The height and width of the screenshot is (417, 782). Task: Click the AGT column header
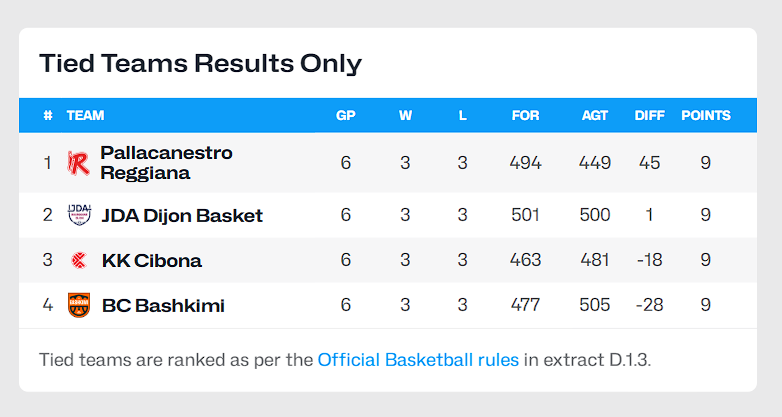594,115
